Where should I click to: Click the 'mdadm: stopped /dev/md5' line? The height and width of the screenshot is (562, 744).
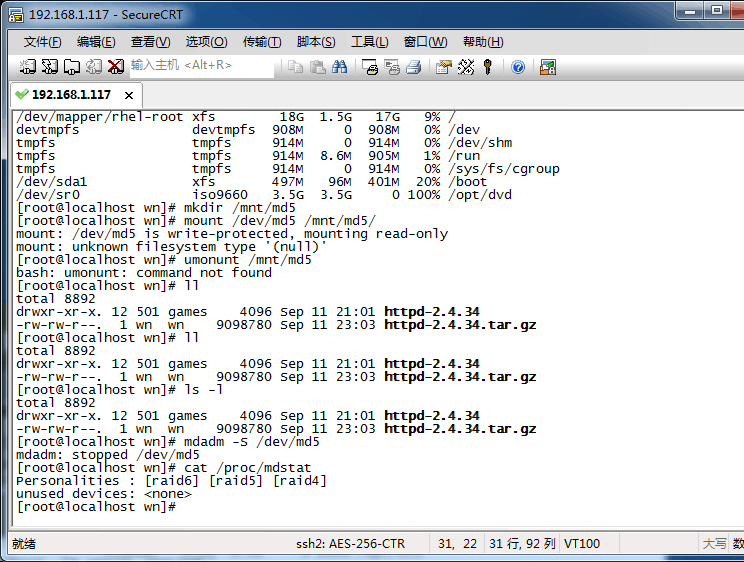(x=108, y=455)
